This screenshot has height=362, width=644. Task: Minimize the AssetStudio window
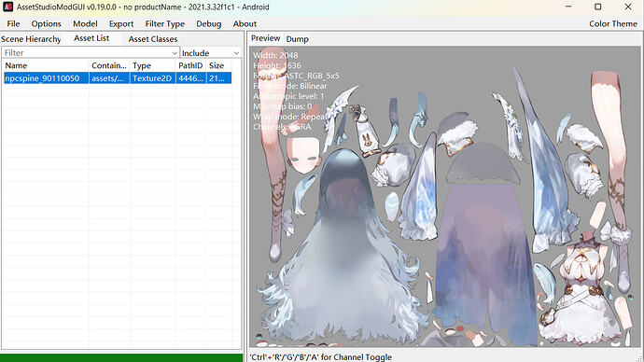pyautogui.click(x=568, y=7)
